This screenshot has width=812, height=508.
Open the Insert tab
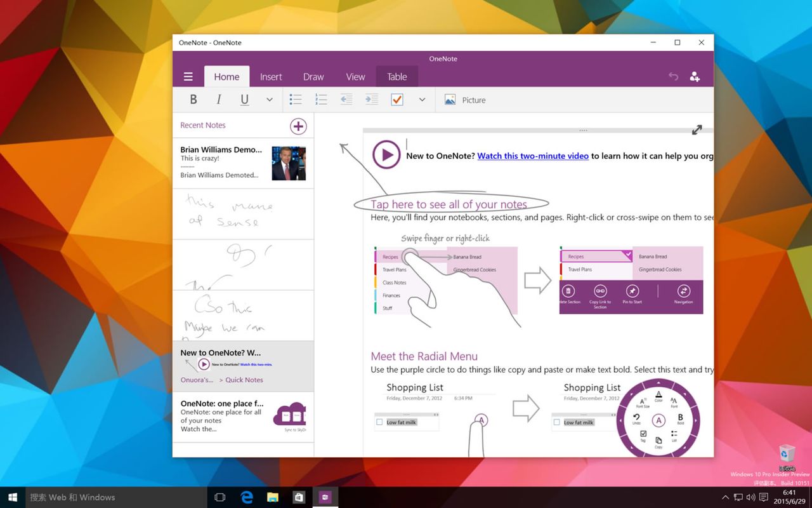(x=271, y=77)
